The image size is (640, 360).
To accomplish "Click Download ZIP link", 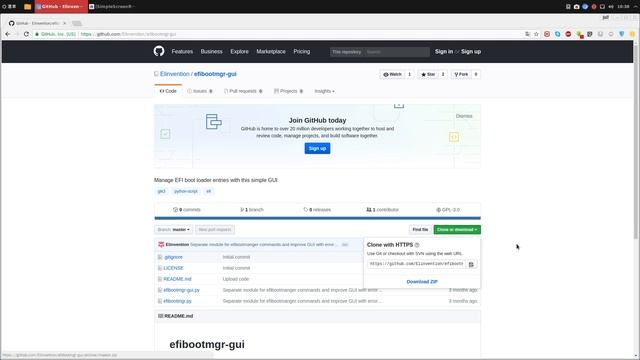I will (x=422, y=282).
